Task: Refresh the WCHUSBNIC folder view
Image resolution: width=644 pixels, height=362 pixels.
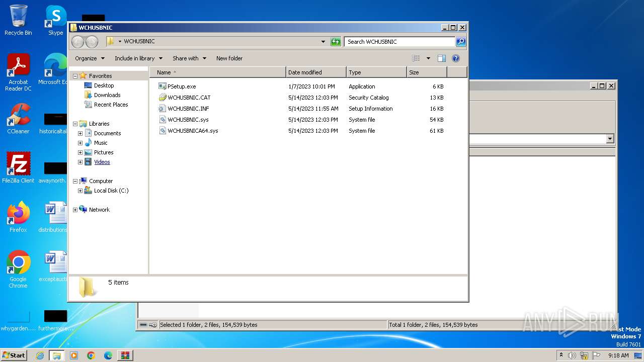Action: [336, 42]
